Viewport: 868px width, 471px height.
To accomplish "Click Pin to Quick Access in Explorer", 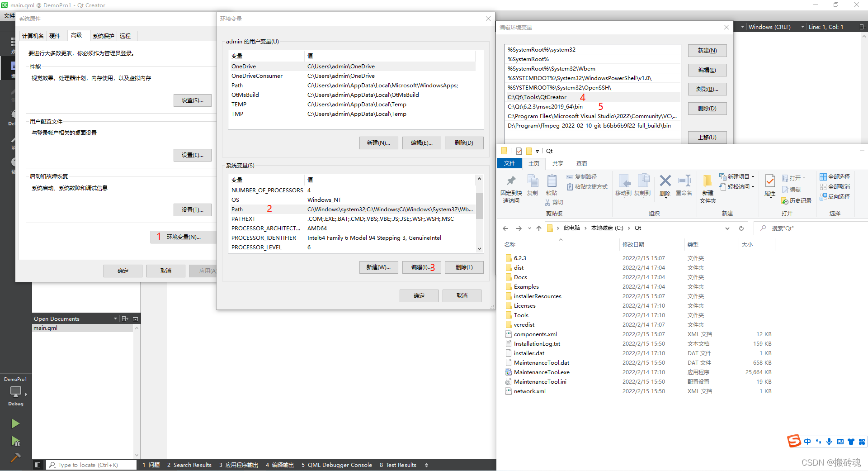I will click(x=511, y=189).
